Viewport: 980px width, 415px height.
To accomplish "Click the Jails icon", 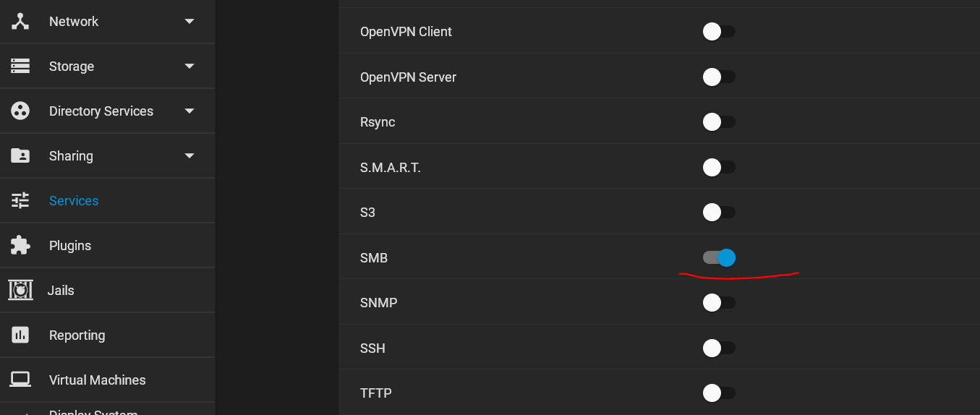I will (x=20, y=291).
